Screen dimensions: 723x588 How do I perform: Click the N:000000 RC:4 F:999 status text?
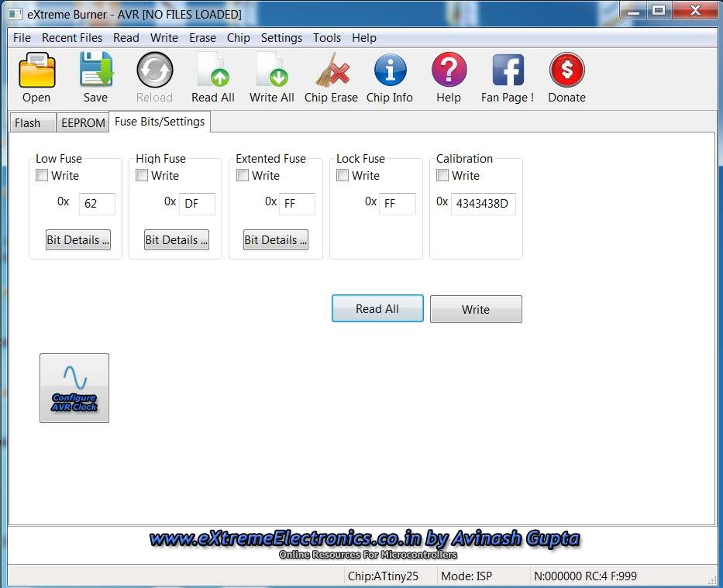(585, 576)
